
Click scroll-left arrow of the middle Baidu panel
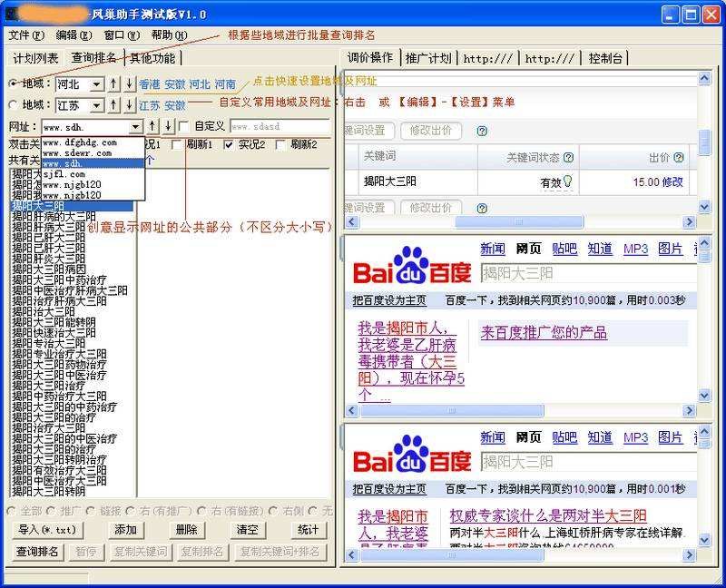(351, 411)
